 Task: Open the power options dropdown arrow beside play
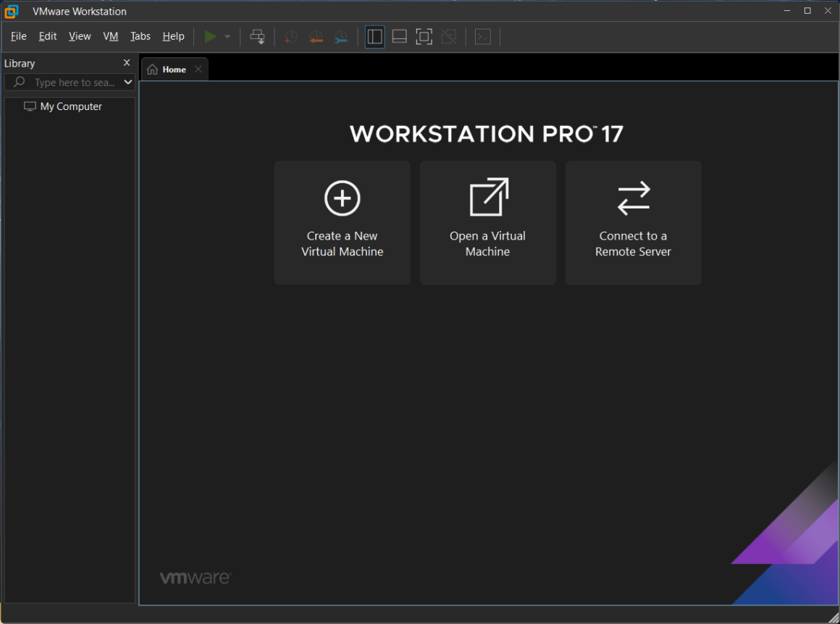click(227, 36)
